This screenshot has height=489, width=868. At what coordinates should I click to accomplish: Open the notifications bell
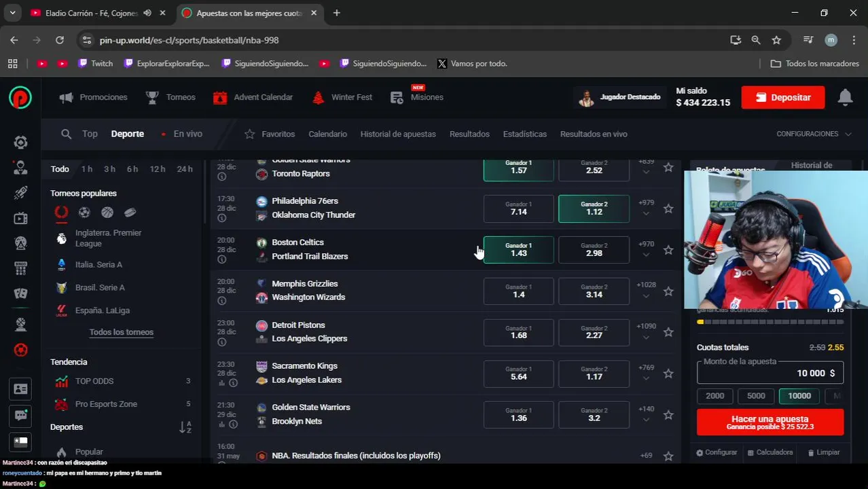(x=845, y=97)
